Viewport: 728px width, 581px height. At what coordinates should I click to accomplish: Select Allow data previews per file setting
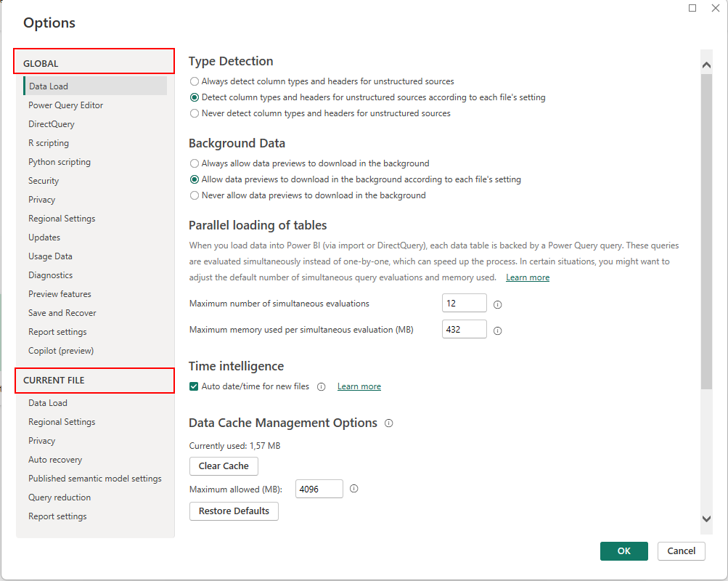click(194, 179)
